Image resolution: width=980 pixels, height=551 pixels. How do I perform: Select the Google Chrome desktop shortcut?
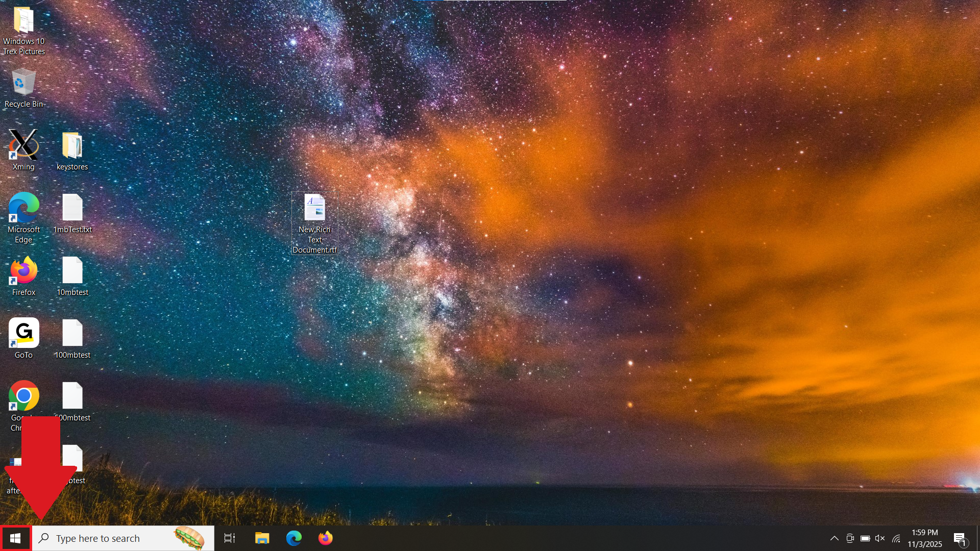(x=23, y=396)
